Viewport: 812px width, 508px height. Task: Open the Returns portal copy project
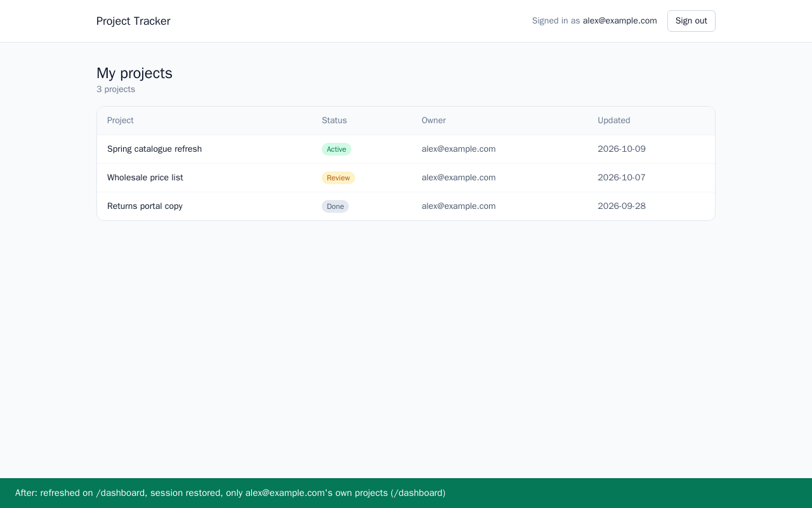coord(145,206)
